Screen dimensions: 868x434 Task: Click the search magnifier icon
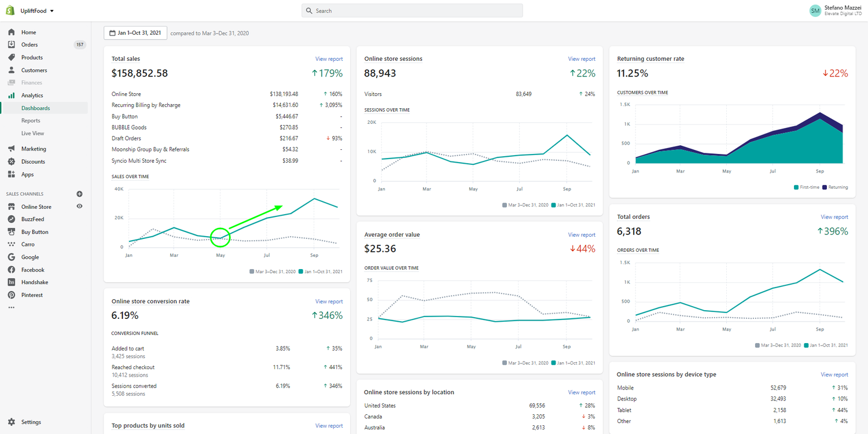click(310, 10)
